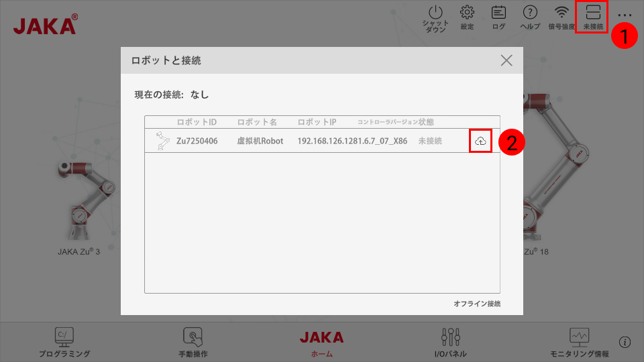644x362 pixels.
Task: Check the signal strength (信号強度) wifi icon
Action: 561,17
